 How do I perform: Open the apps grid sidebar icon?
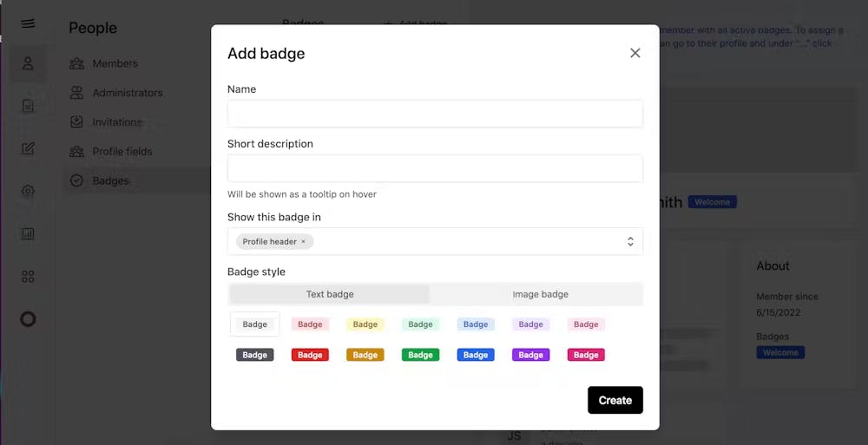point(28,276)
